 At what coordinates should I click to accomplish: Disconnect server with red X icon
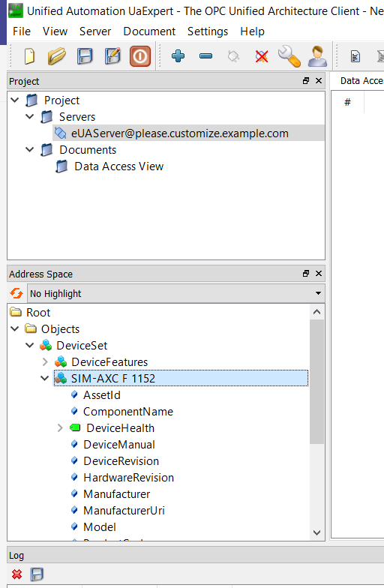(x=261, y=57)
